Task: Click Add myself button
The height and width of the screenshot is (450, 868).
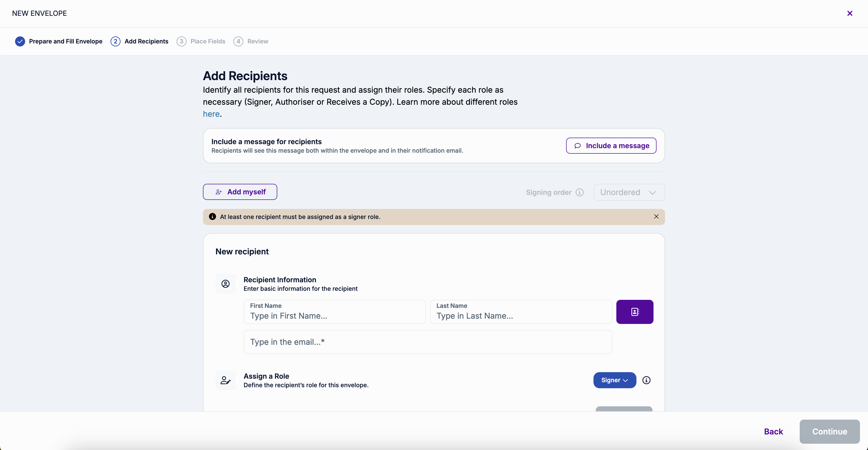Action: click(x=240, y=192)
